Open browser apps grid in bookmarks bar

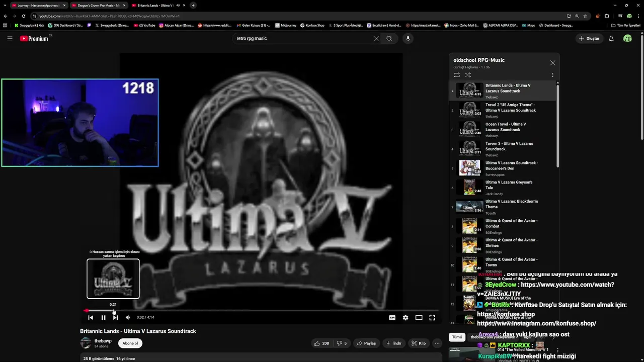coord(5,25)
